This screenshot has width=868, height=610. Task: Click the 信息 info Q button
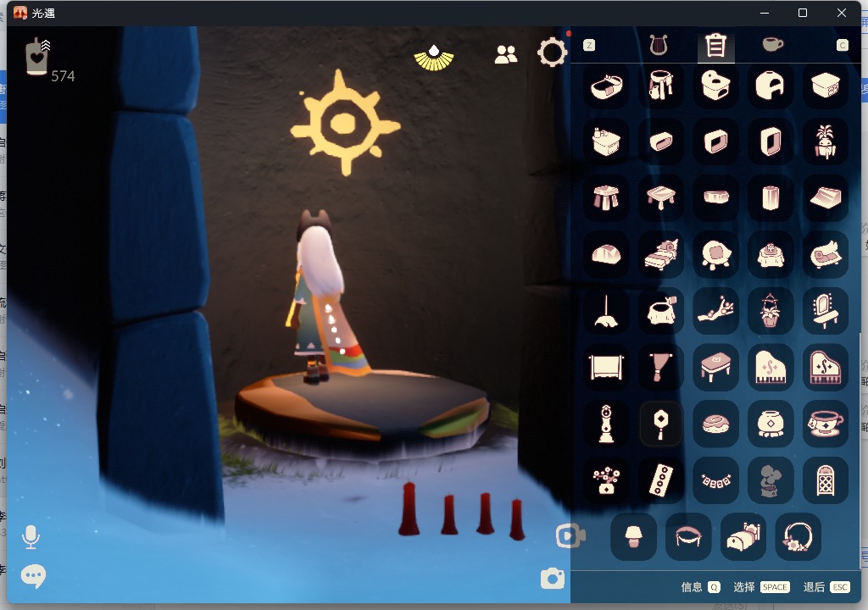pos(700,587)
